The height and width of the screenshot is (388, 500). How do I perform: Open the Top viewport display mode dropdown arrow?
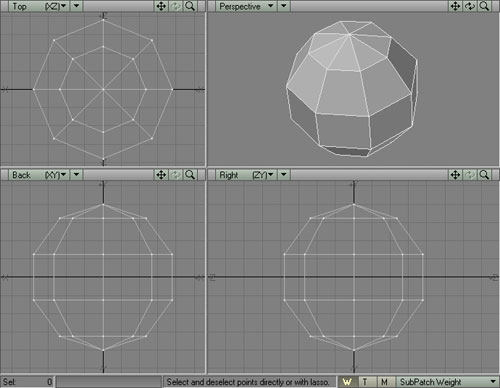[x=76, y=6]
